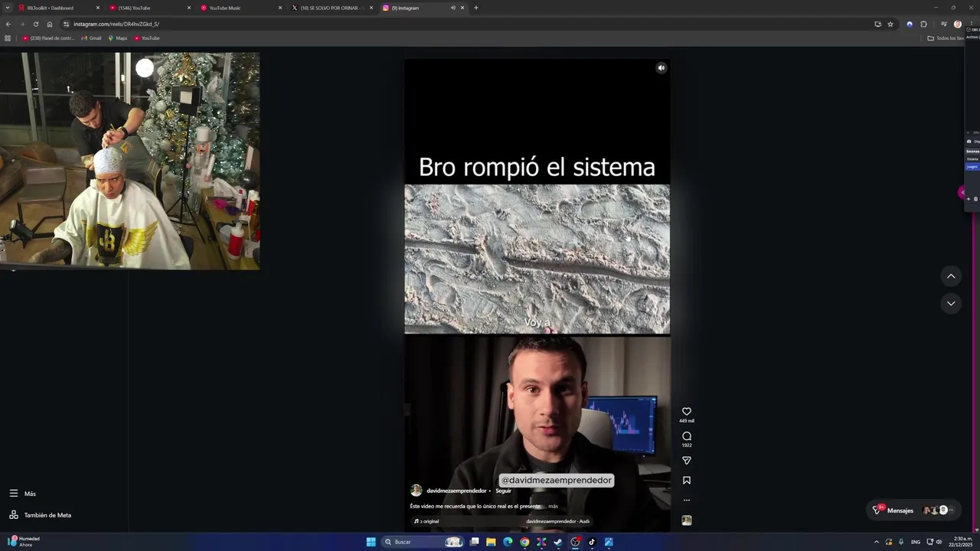Image resolution: width=980 pixels, height=551 pixels.
Task: Mute the Instagram tab via speaker icon
Action: click(452, 8)
